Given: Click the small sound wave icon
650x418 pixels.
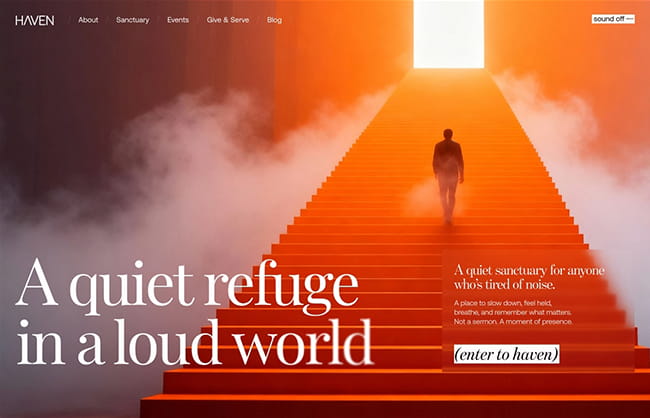Looking at the screenshot, I should pos(629,19).
